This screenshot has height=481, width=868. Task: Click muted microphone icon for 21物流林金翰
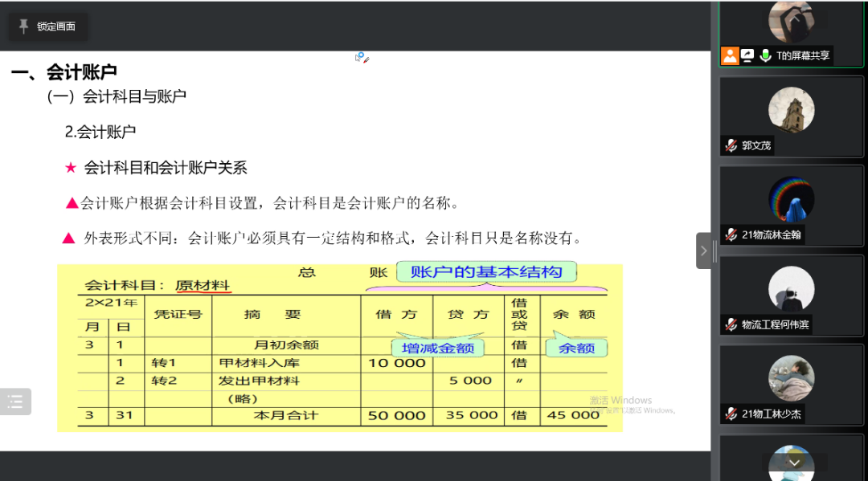(x=731, y=234)
